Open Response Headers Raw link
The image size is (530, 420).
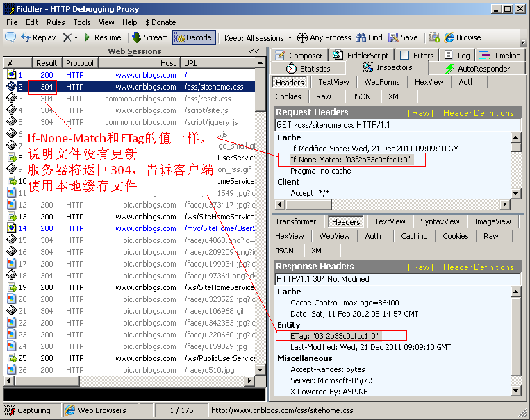tap(420, 267)
